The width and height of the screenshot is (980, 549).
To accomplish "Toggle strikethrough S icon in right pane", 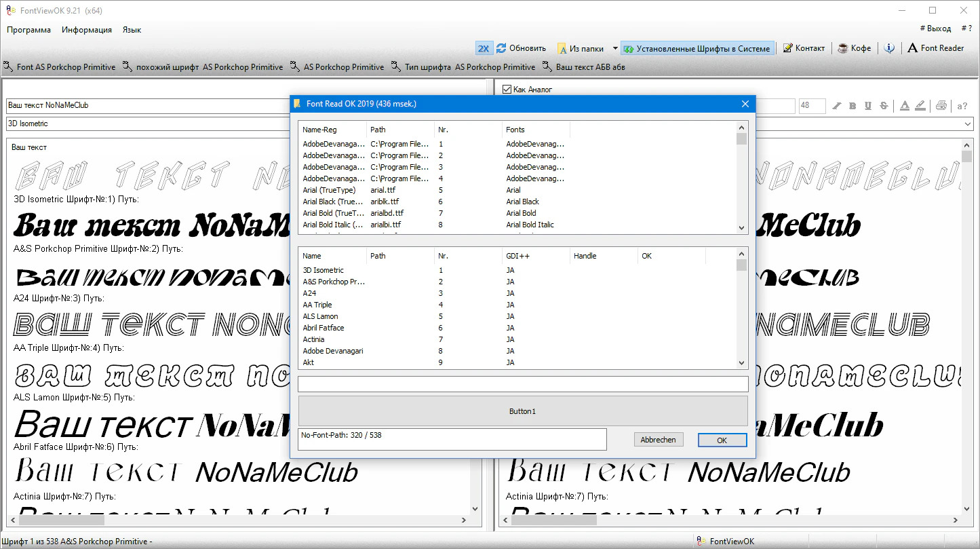I will (x=884, y=106).
